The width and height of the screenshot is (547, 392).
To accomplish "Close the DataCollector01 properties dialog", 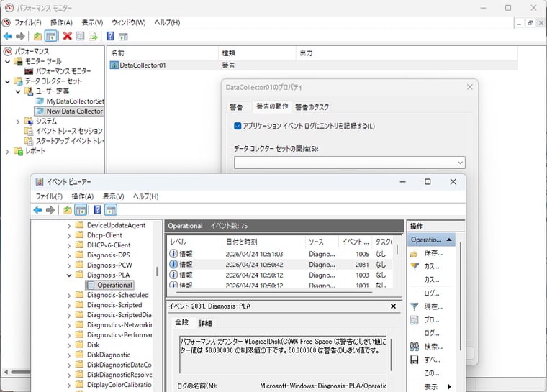I will pyautogui.click(x=469, y=87).
